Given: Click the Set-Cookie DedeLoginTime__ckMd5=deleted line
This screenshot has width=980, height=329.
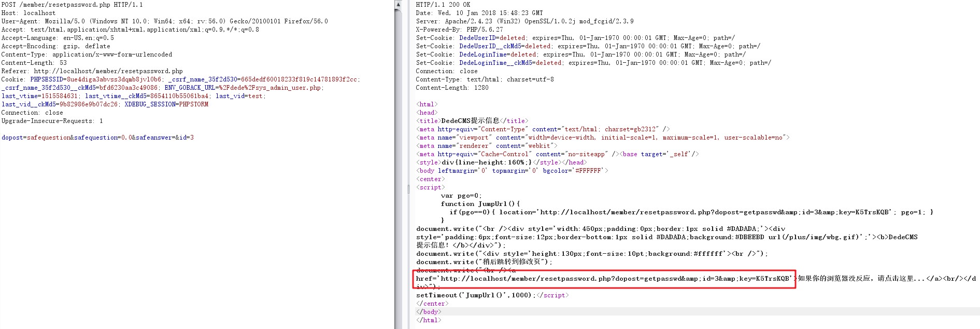Looking at the screenshot, I should [x=593, y=63].
